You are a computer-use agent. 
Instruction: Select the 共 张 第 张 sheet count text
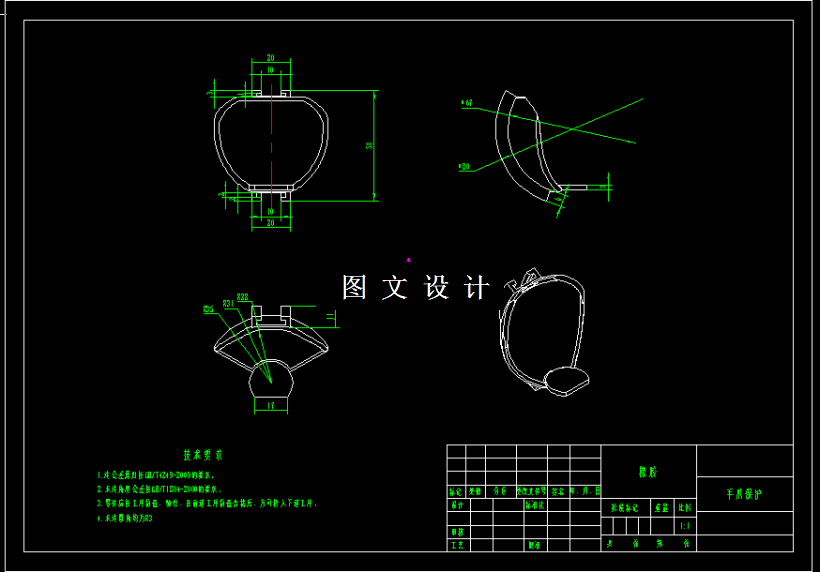tap(648, 544)
